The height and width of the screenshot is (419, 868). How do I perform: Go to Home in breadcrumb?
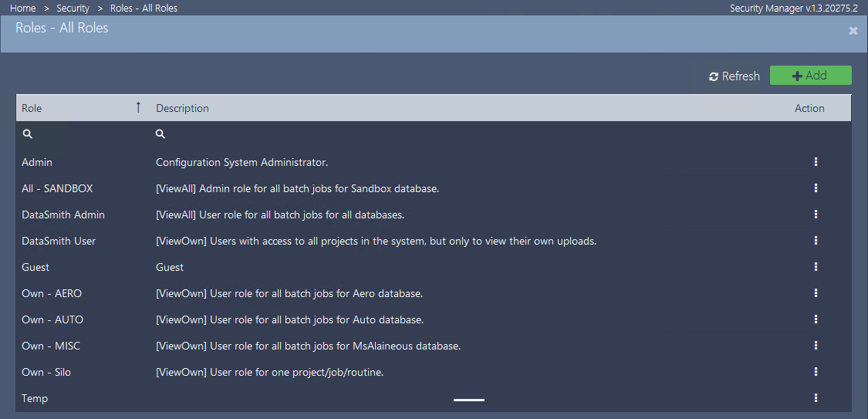pyautogui.click(x=23, y=8)
